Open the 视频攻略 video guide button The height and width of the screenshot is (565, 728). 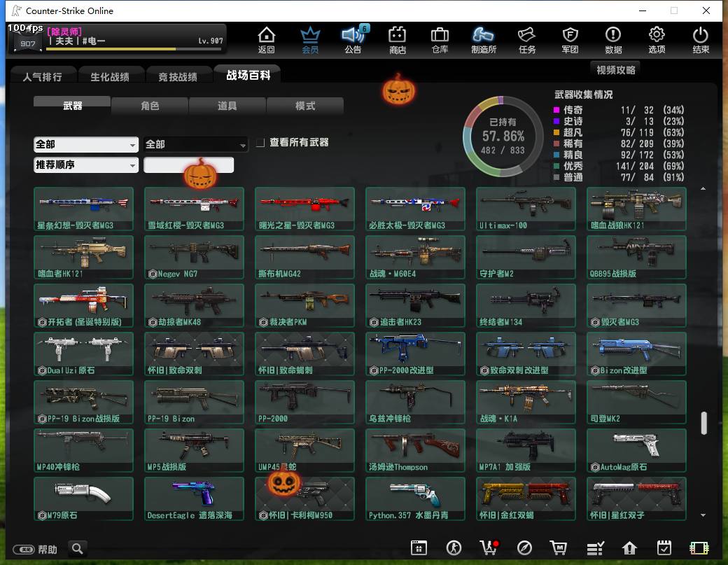615,69
